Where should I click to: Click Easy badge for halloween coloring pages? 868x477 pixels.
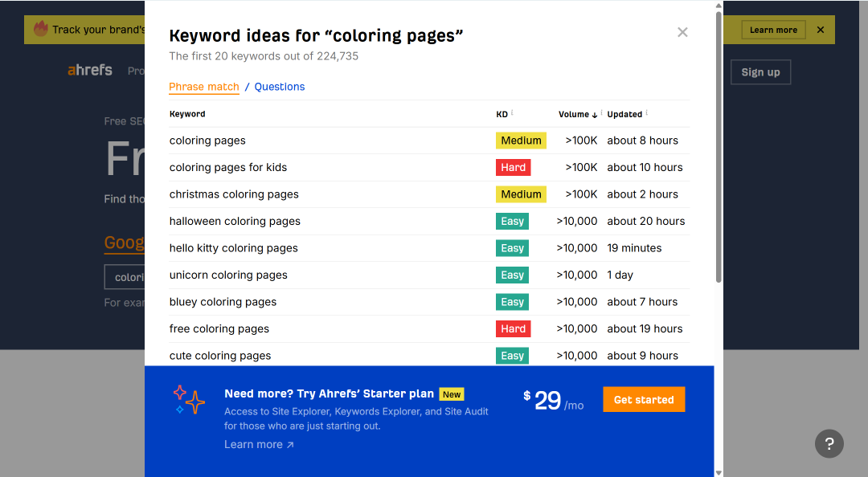pos(512,222)
